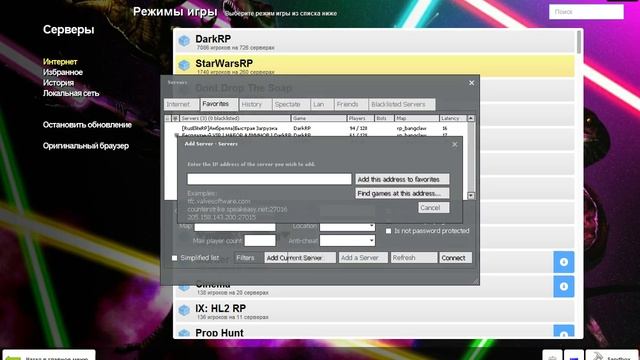640x360 pixels.
Task: Sort by the Players column header
Action: [x=360, y=118]
